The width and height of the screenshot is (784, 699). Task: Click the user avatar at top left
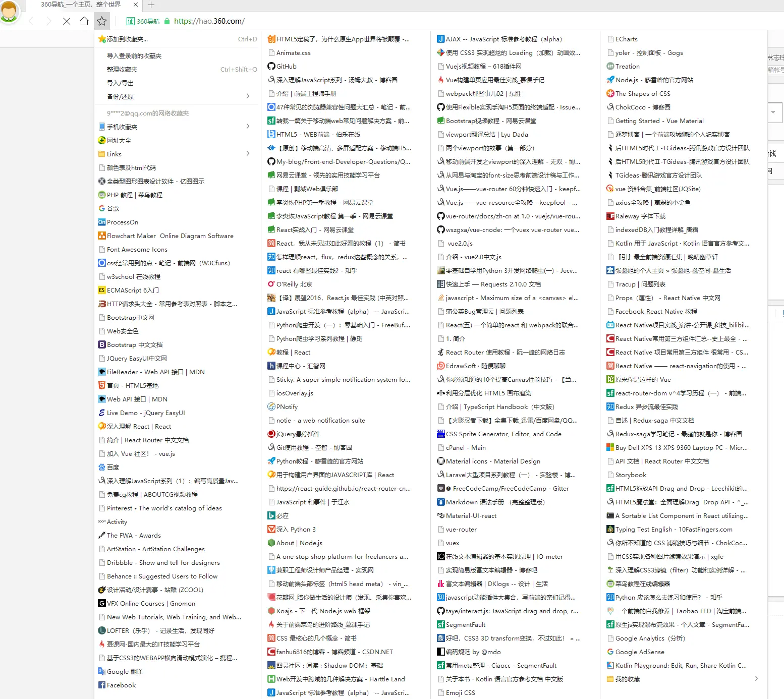click(x=9, y=11)
